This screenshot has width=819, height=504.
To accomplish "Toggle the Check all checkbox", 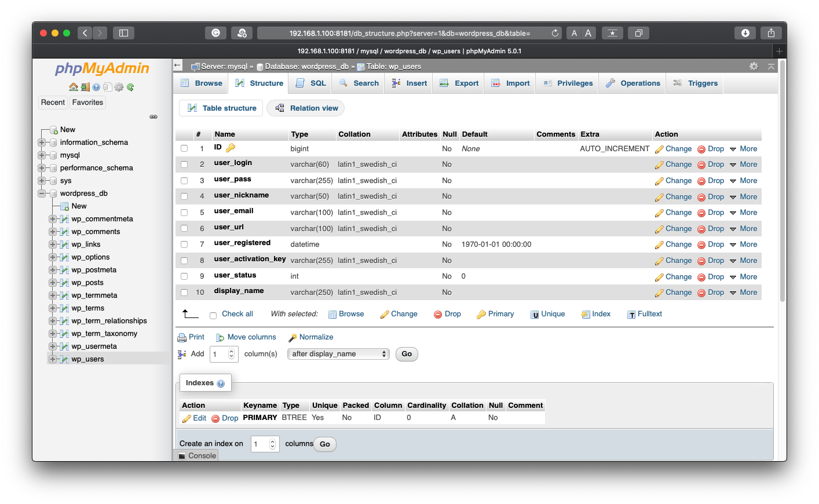I will pyautogui.click(x=213, y=315).
